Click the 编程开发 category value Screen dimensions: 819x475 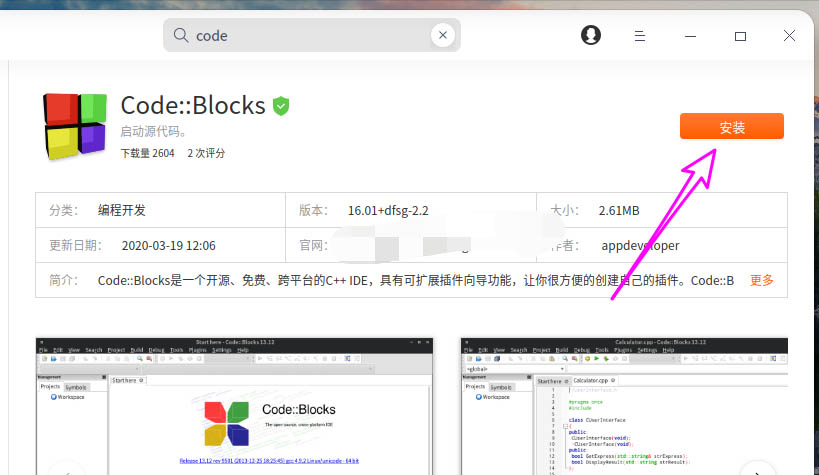point(122,210)
